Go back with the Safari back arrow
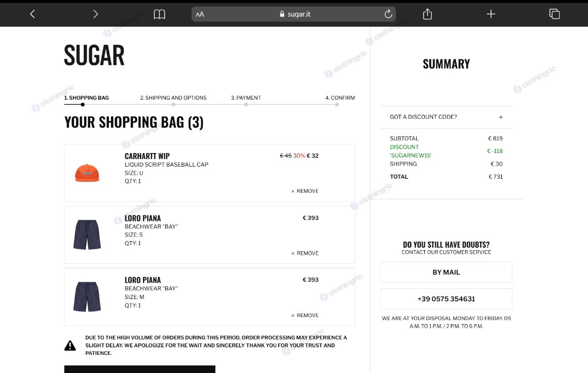This screenshot has height=373, width=588. 33,14
